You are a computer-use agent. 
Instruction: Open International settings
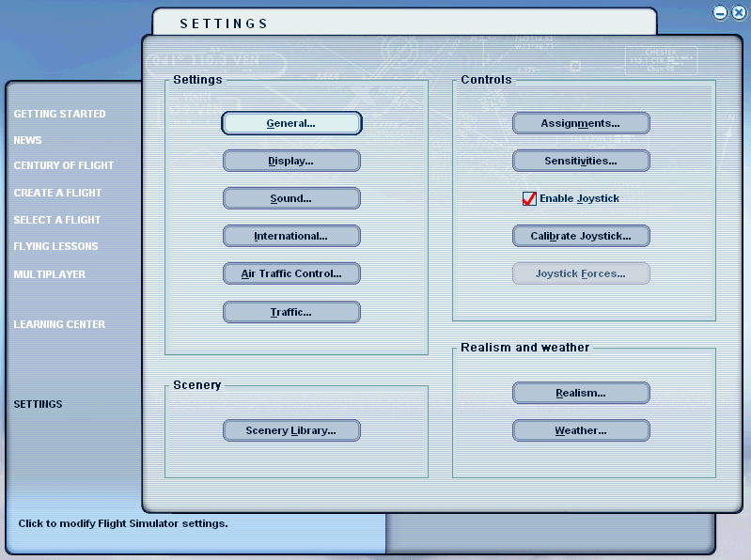[x=291, y=236]
